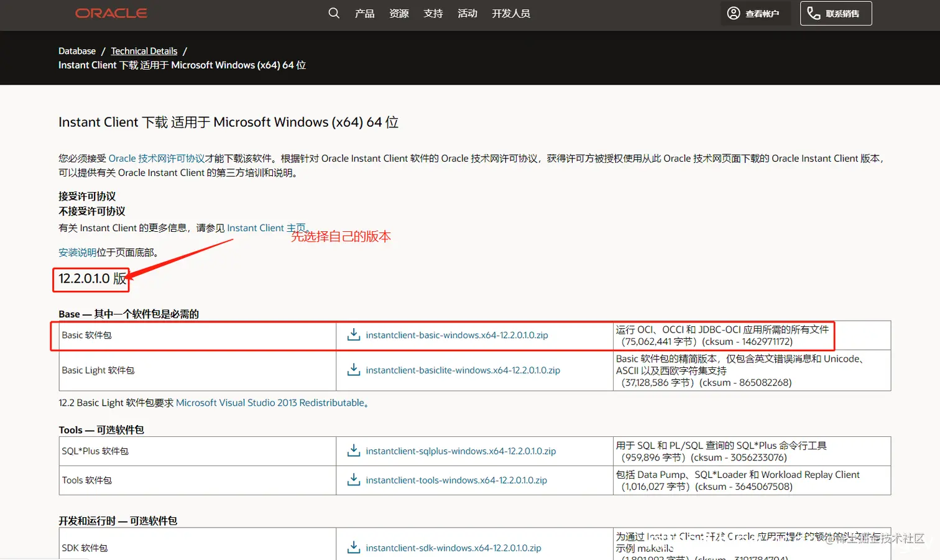Click the cksum - 3056233076 description cell

click(x=752, y=451)
